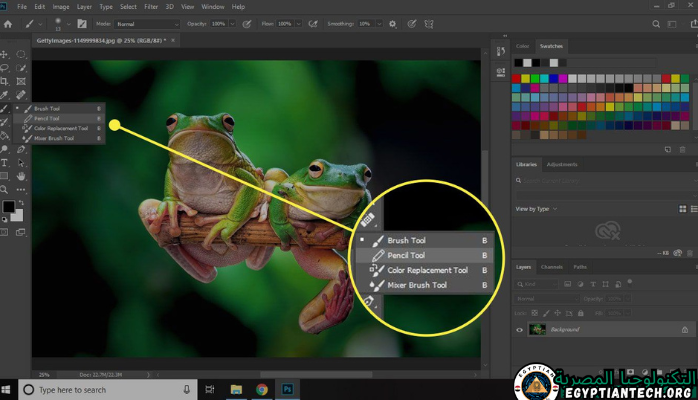Viewport: 698px width, 400px height.
Task: Choose the Eyedropper tool
Action: click(x=6, y=94)
